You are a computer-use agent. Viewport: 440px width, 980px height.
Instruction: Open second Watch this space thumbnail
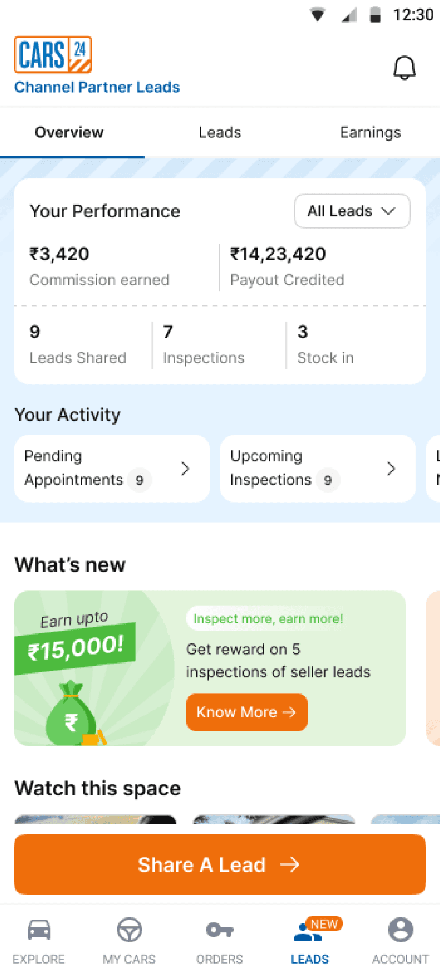click(x=274, y=820)
